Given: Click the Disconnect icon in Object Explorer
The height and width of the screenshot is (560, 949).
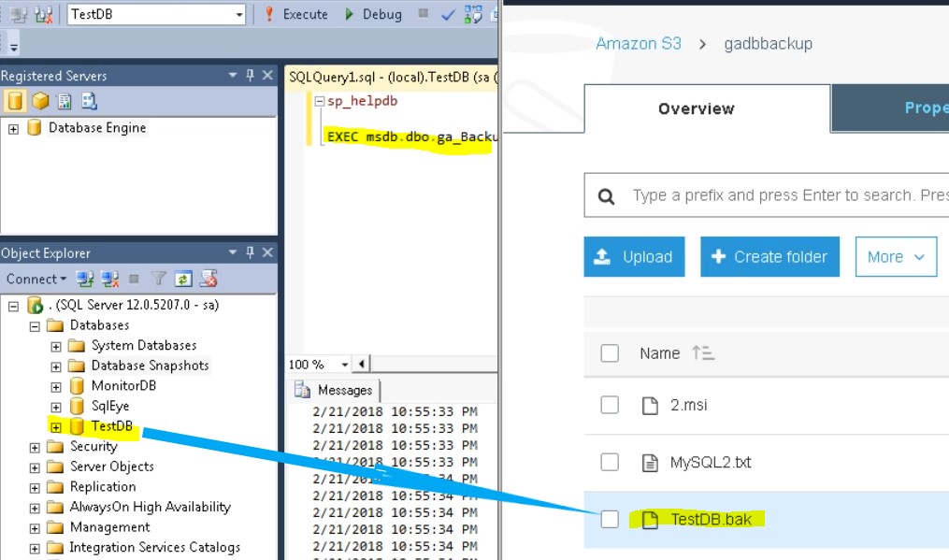Looking at the screenshot, I should click(x=110, y=279).
